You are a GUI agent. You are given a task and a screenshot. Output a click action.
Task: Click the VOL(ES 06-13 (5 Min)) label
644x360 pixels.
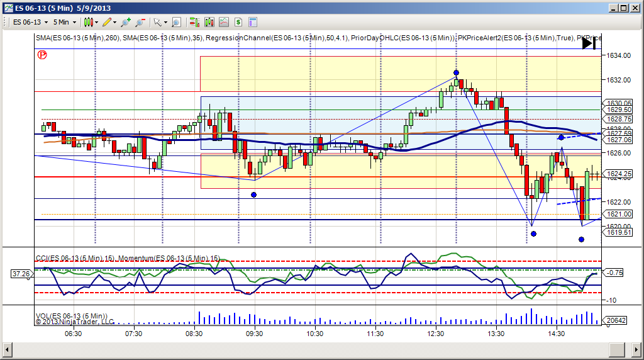pyautogui.click(x=72, y=315)
